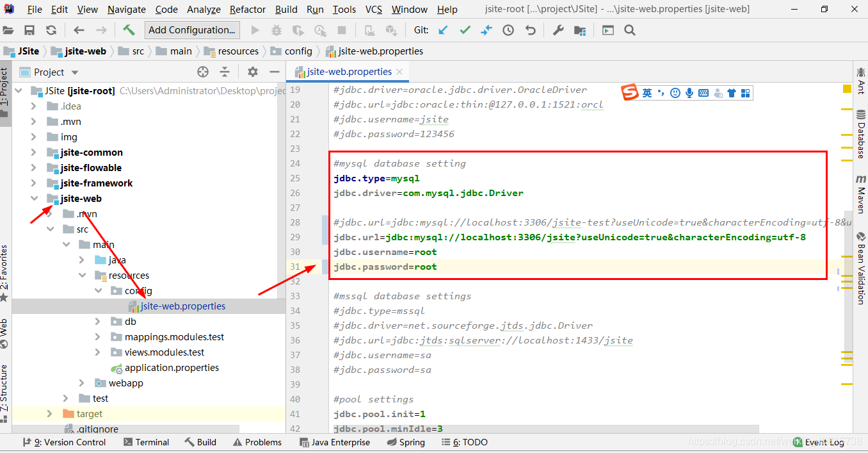Click the Add Configuration button
Image resolution: width=868 pixels, height=453 pixels.
(192, 30)
